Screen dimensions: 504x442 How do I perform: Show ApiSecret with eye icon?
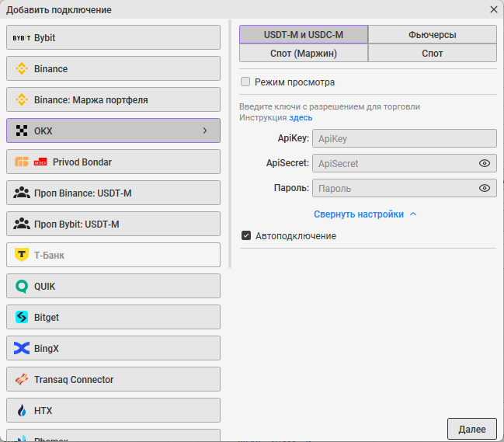[x=485, y=163]
